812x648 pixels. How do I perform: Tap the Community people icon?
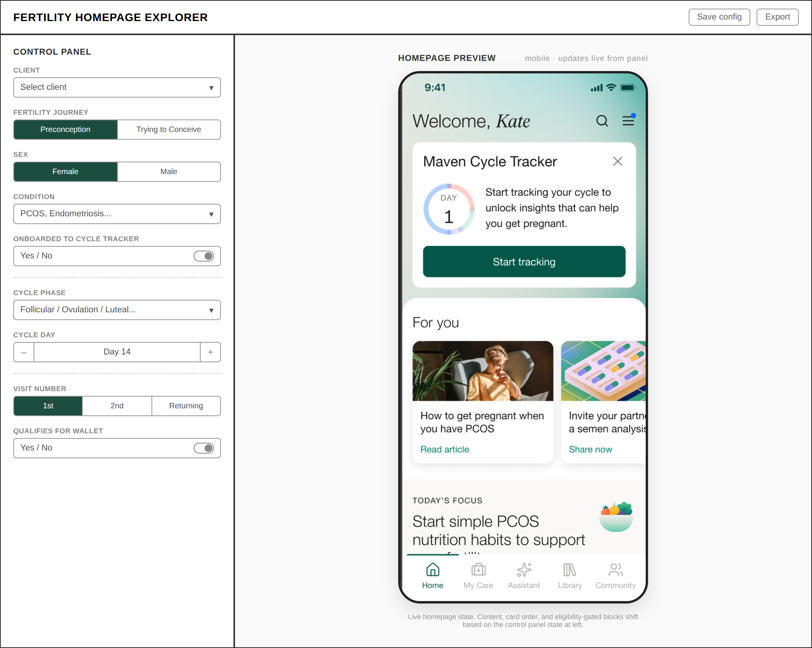pyautogui.click(x=616, y=570)
